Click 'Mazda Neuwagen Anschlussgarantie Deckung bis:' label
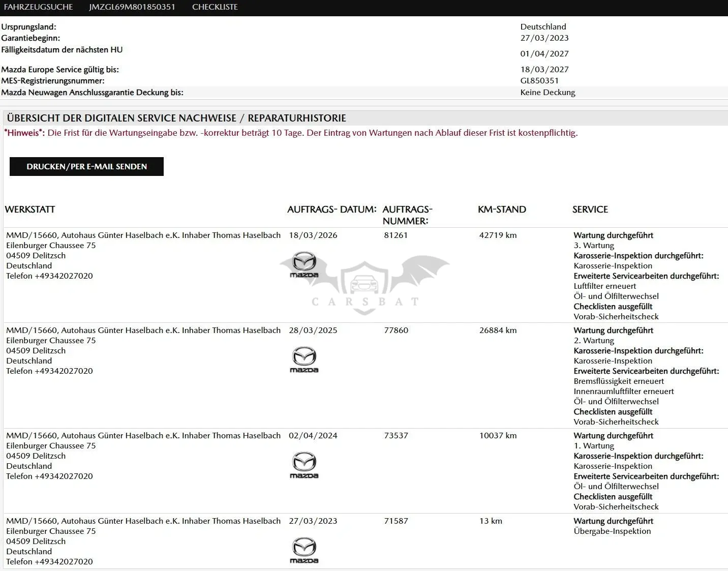This screenshot has width=728, height=571. (x=92, y=92)
